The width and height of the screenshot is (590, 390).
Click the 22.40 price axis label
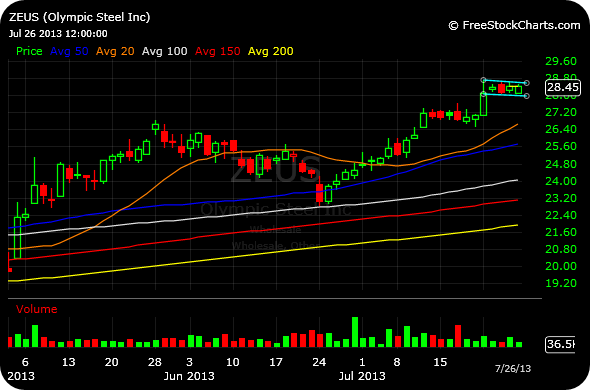pyautogui.click(x=561, y=215)
